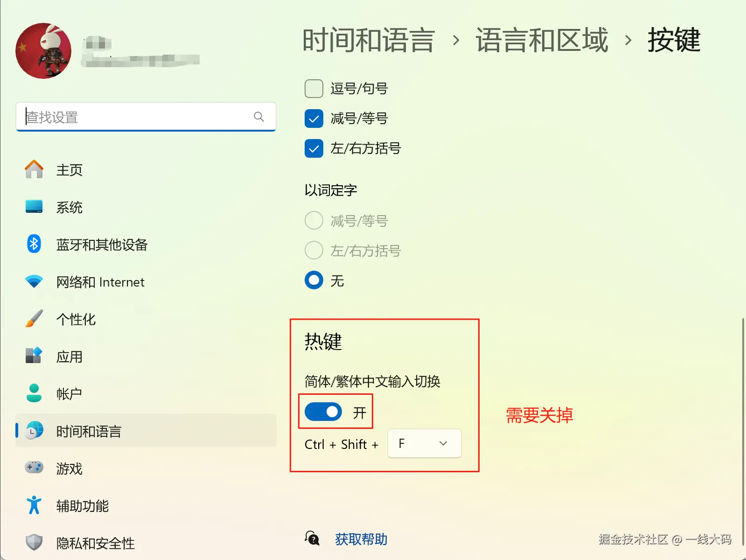This screenshot has width=746, height=560.
Task: Click the Gaming (游戏) controller icon
Action: click(x=34, y=467)
